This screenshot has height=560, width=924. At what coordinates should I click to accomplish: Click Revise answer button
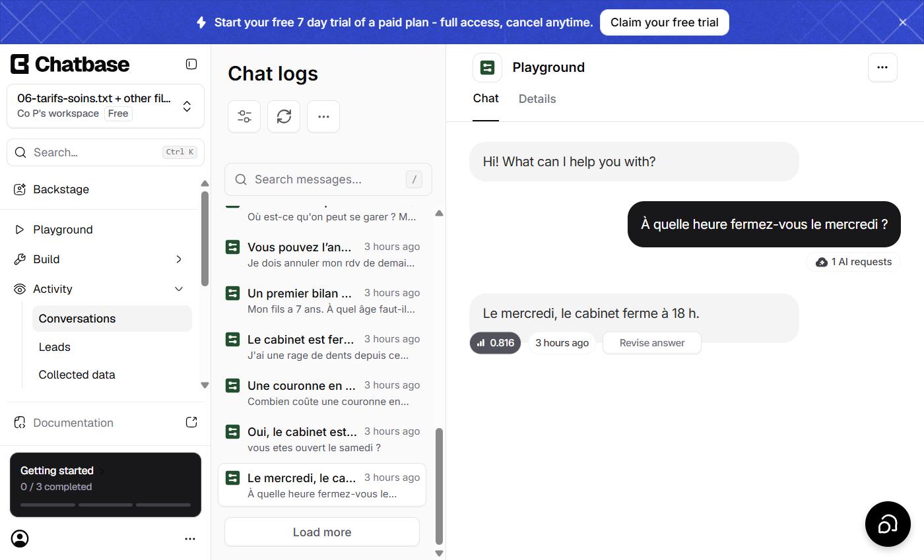click(652, 343)
